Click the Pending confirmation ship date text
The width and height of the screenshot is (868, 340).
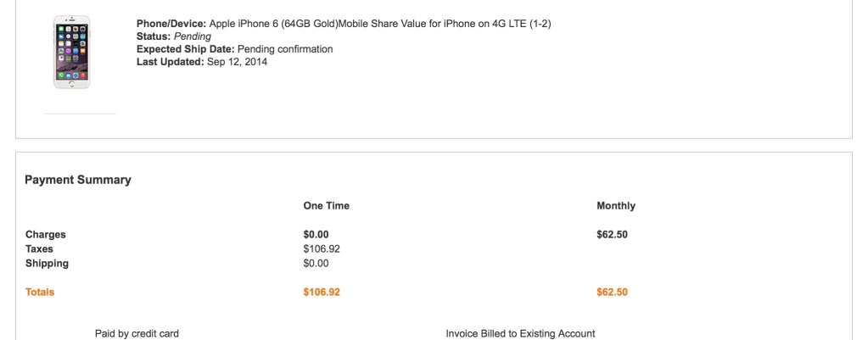pos(285,49)
